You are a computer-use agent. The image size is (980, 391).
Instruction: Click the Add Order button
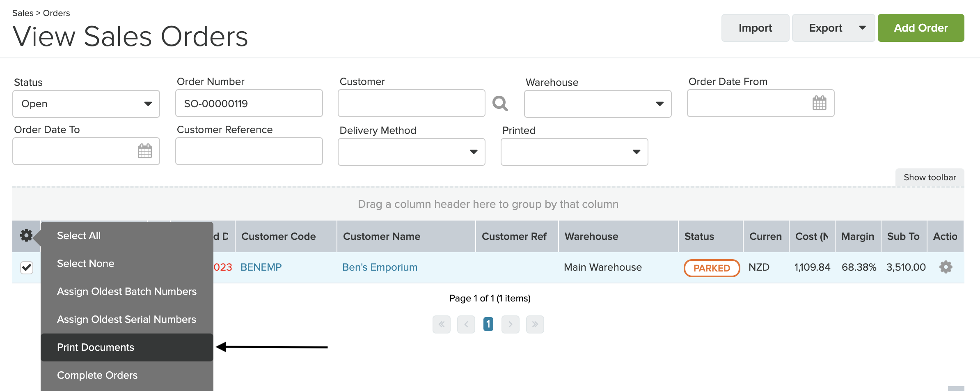tap(920, 28)
